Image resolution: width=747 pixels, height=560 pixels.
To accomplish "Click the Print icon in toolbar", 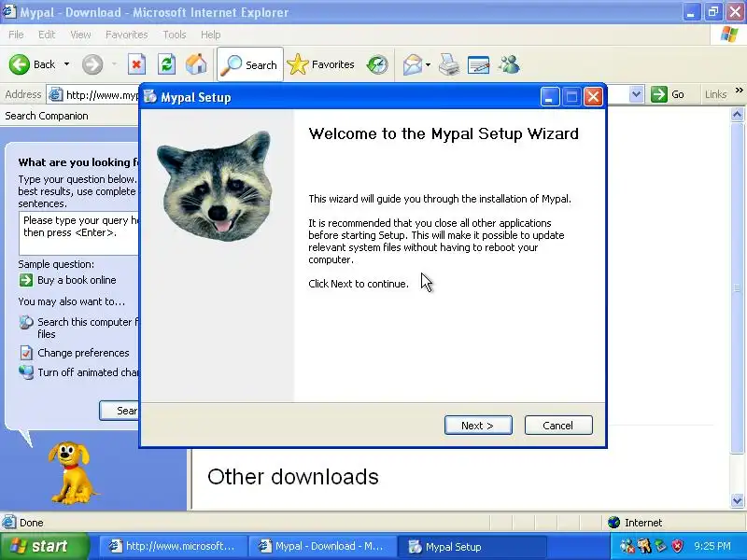I will [449, 64].
